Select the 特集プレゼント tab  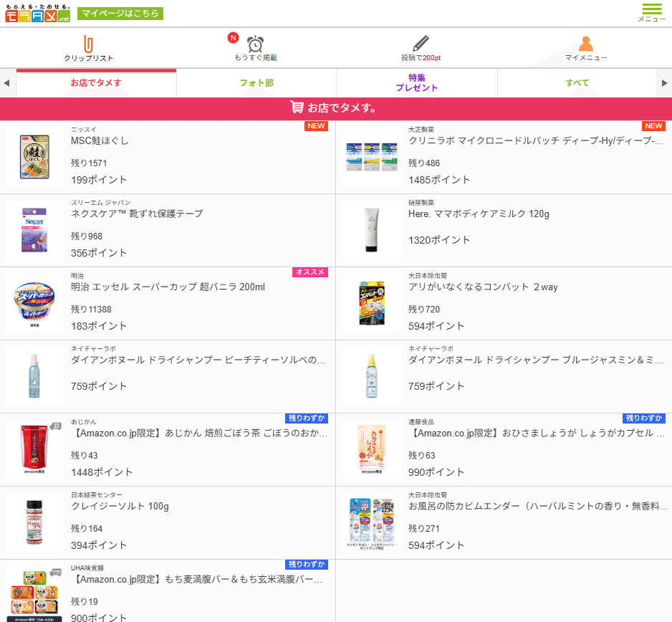[417, 82]
